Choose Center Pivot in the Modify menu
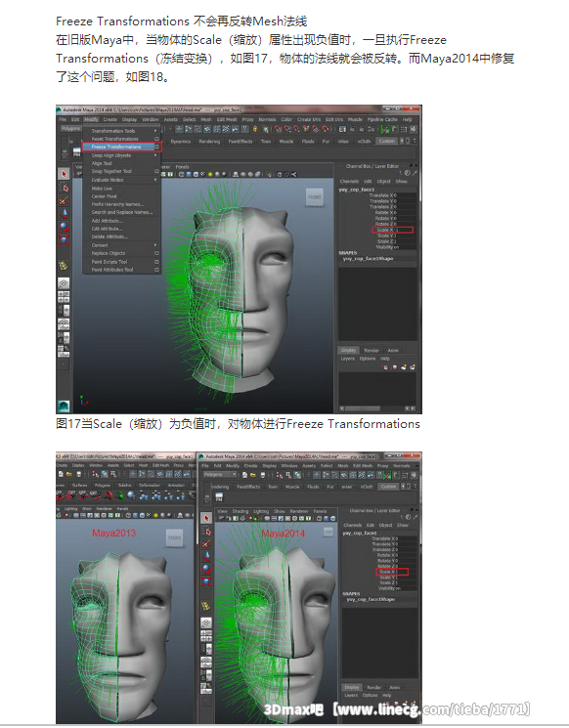569x728 pixels. point(105,196)
